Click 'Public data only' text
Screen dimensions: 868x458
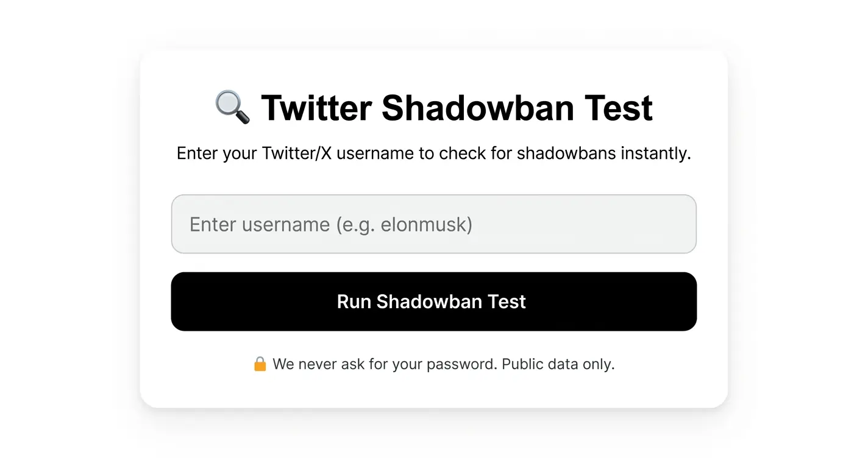tap(557, 364)
